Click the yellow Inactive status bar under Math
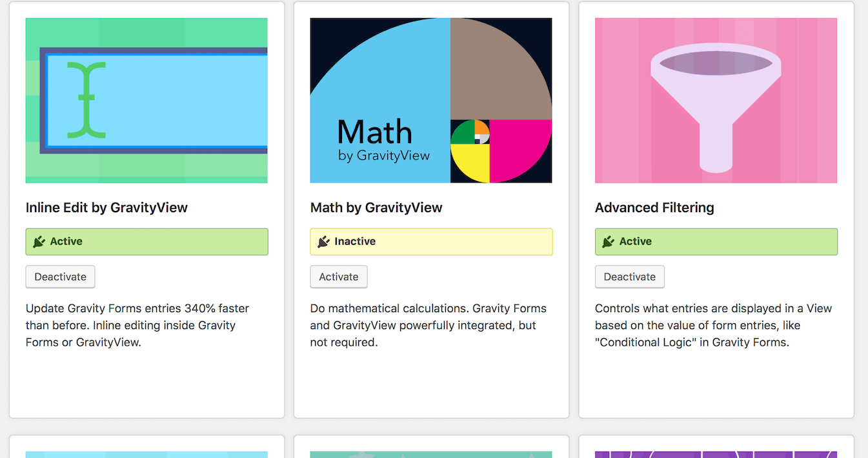Viewport: 868px width, 458px height. point(431,242)
